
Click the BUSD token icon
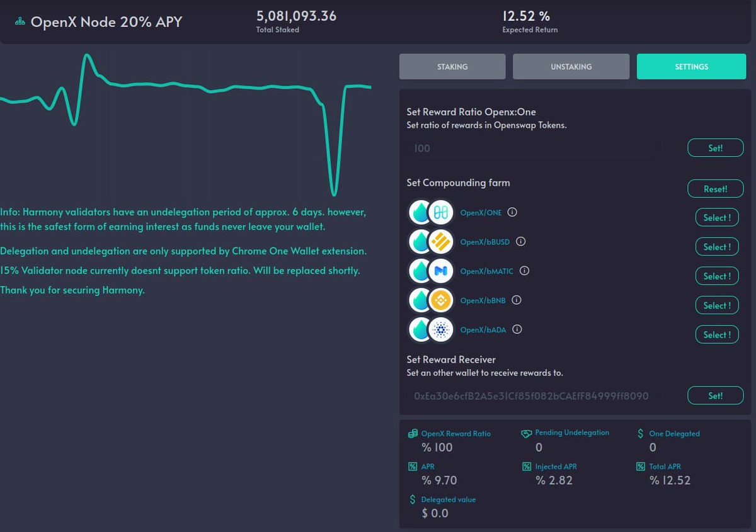coord(441,242)
